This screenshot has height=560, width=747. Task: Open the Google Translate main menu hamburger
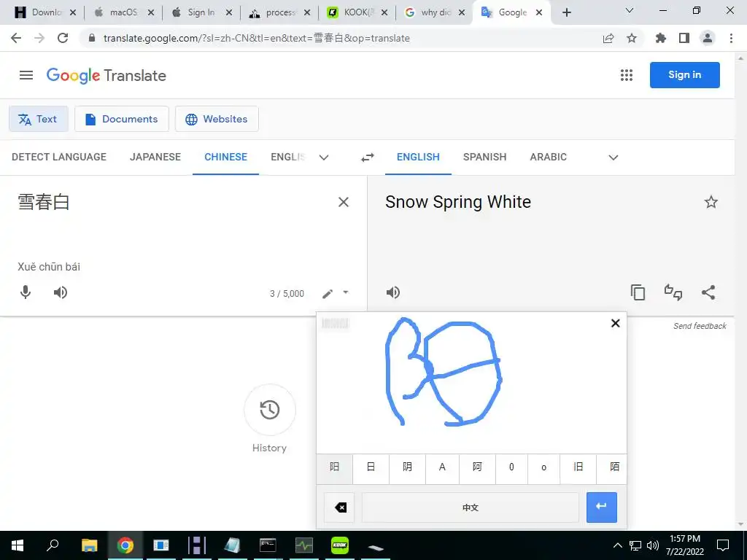coord(26,75)
